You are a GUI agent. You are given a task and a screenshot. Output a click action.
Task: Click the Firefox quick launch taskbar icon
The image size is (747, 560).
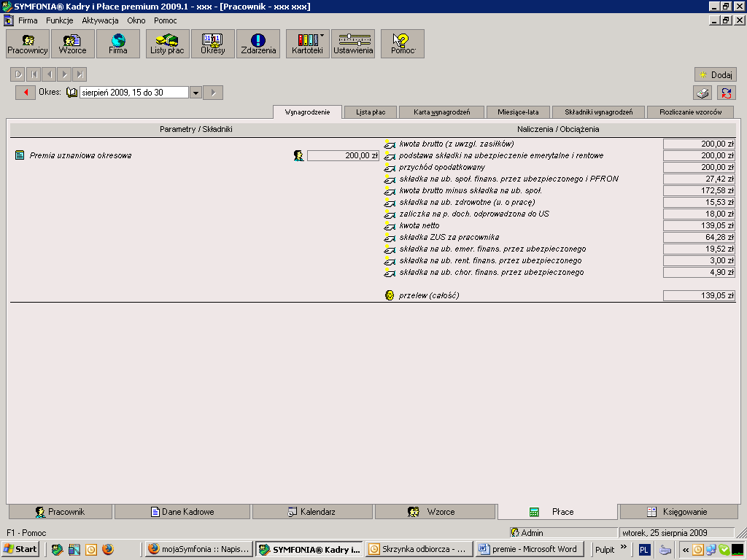108,549
